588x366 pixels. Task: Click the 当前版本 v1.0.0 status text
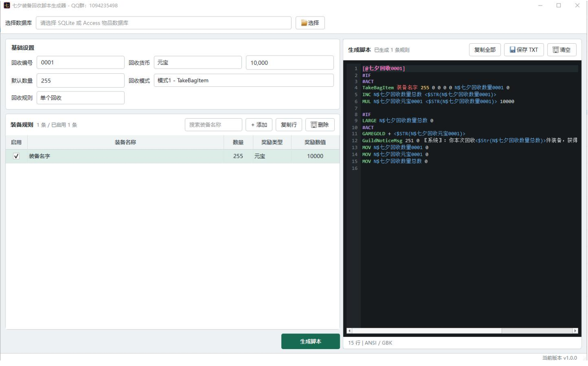tap(559, 358)
